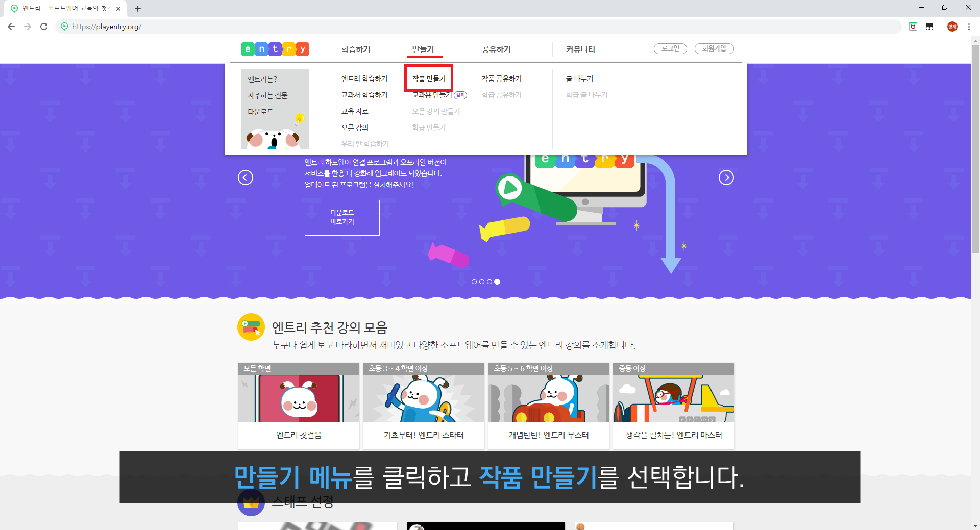Open the 공유하기 menu
This screenshot has height=530, width=980.
pyautogui.click(x=496, y=49)
